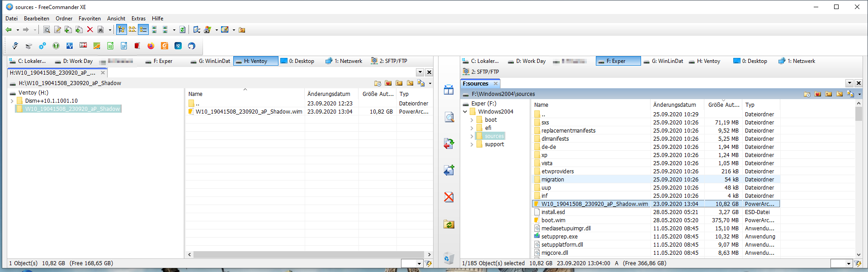Select the 0: Desktop drive button in left panel
This screenshot has width=868, height=272.
click(297, 61)
